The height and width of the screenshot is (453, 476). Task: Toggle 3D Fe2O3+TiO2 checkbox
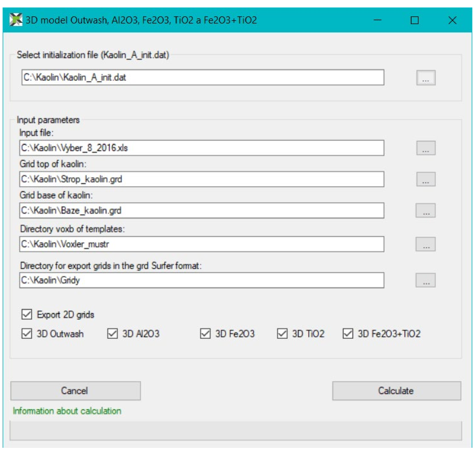point(348,334)
